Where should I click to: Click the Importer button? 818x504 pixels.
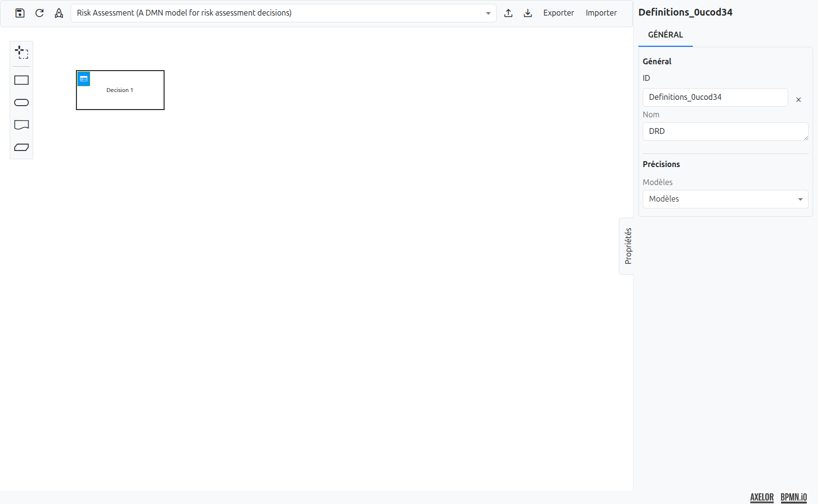[601, 13]
